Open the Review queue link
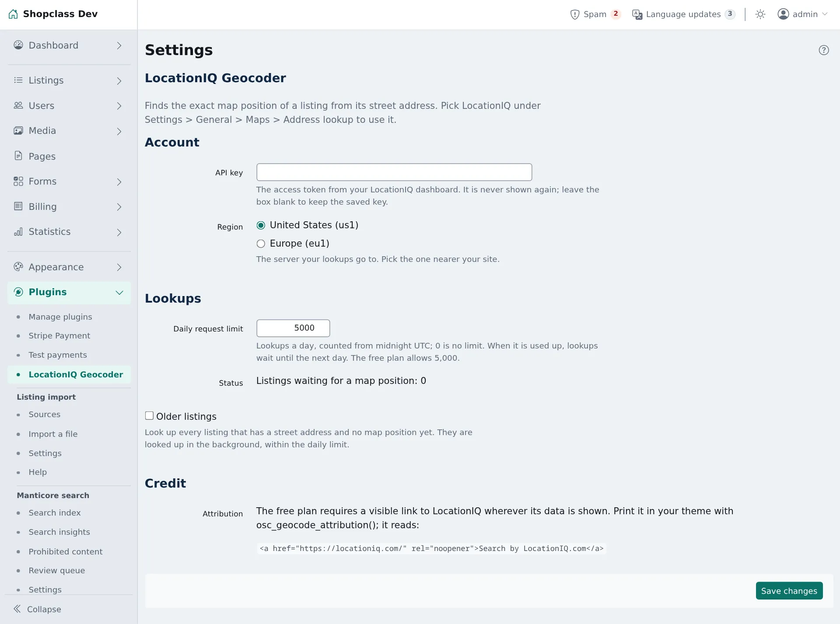The width and height of the screenshot is (840, 624). pos(56,571)
